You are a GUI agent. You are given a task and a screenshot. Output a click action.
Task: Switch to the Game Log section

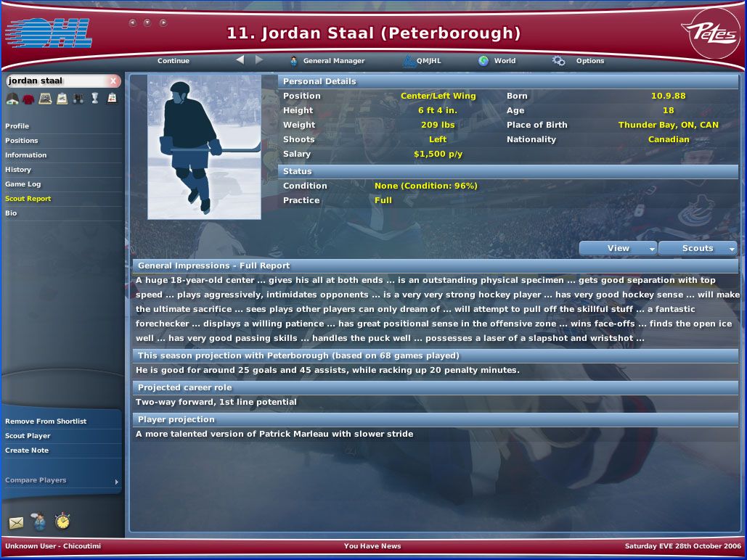tap(23, 184)
